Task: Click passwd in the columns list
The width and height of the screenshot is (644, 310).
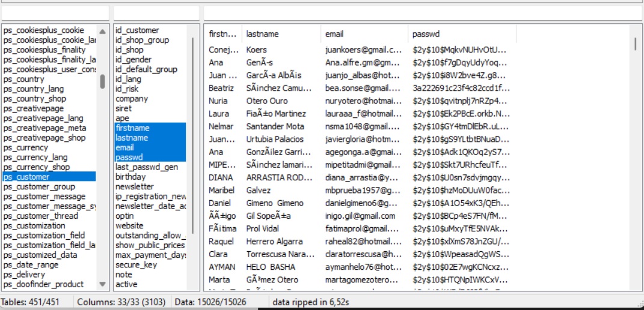Action: [x=150, y=157]
